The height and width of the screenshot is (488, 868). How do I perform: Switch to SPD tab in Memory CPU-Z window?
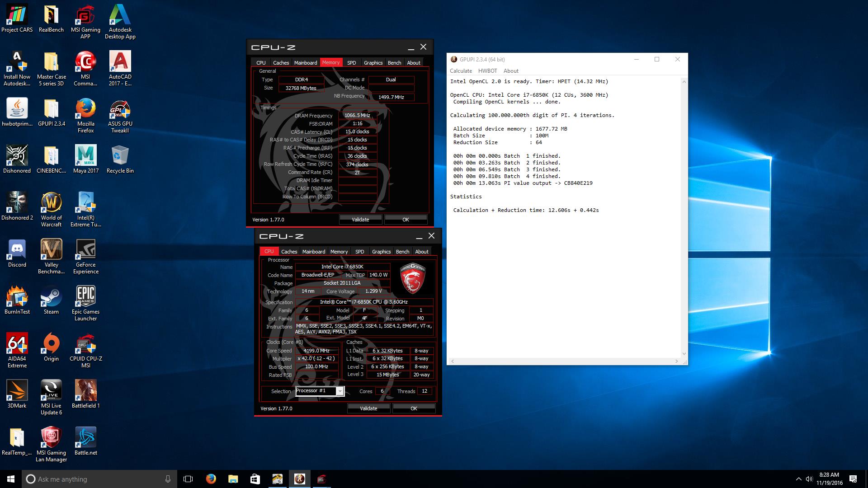pyautogui.click(x=352, y=63)
